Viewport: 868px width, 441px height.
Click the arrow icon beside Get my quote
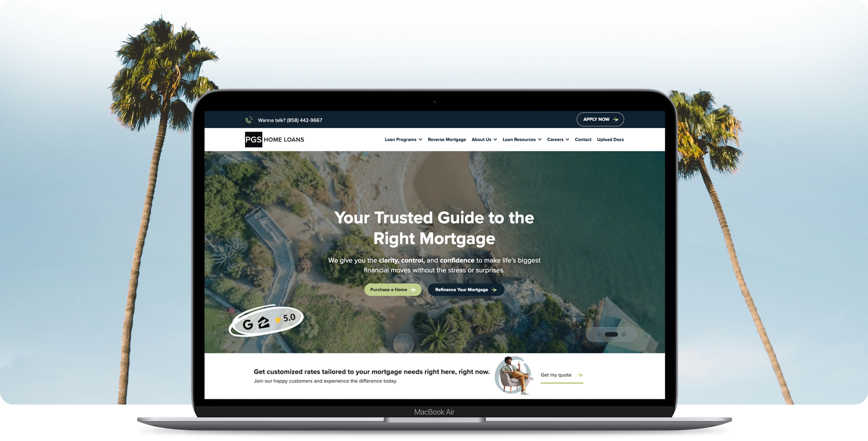tap(580, 375)
